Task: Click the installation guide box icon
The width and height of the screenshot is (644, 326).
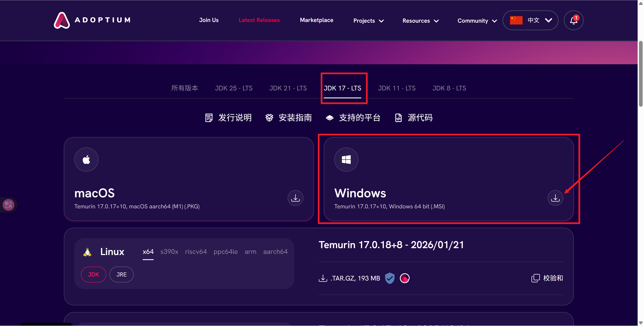Action: (269, 118)
